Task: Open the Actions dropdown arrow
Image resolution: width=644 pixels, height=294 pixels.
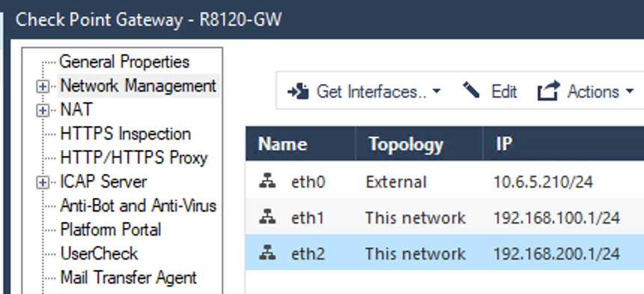Action: point(630,91)
